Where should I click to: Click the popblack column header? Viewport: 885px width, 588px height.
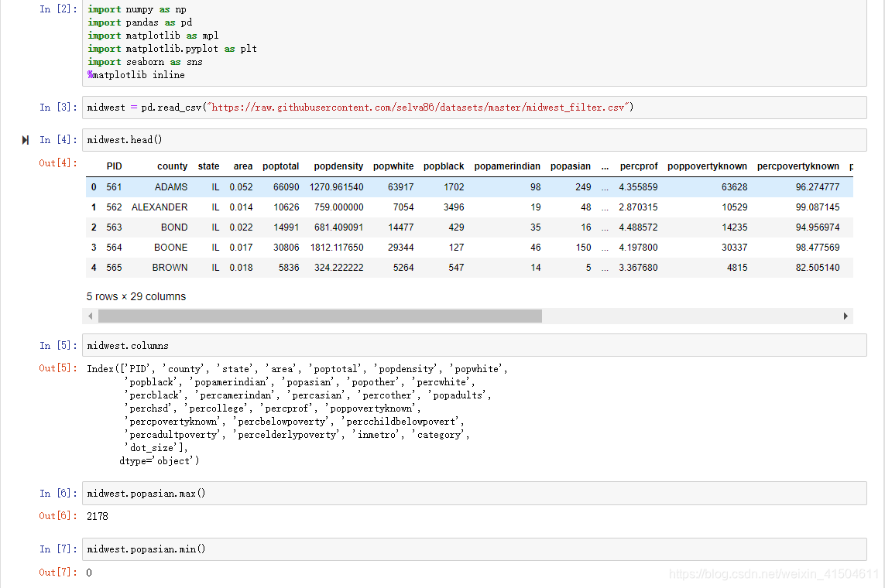(x=444, y=166)
